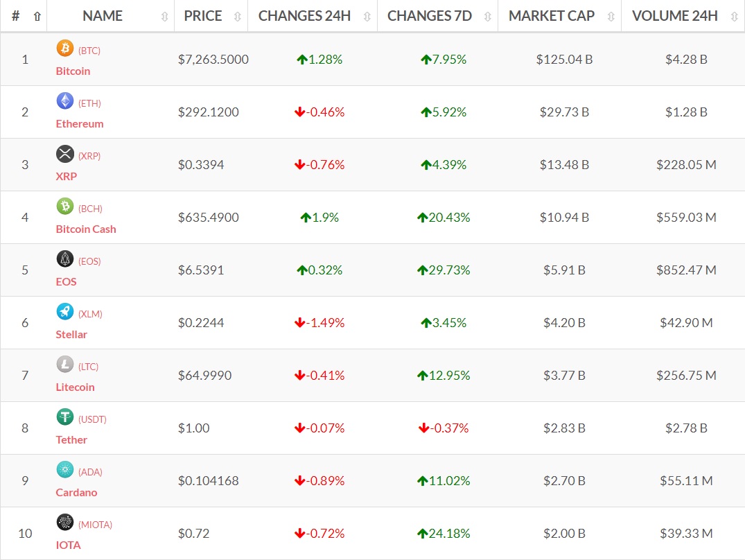
Task: Sort by CHANGES 7D sort arrows
Action: tap(488, 17)
